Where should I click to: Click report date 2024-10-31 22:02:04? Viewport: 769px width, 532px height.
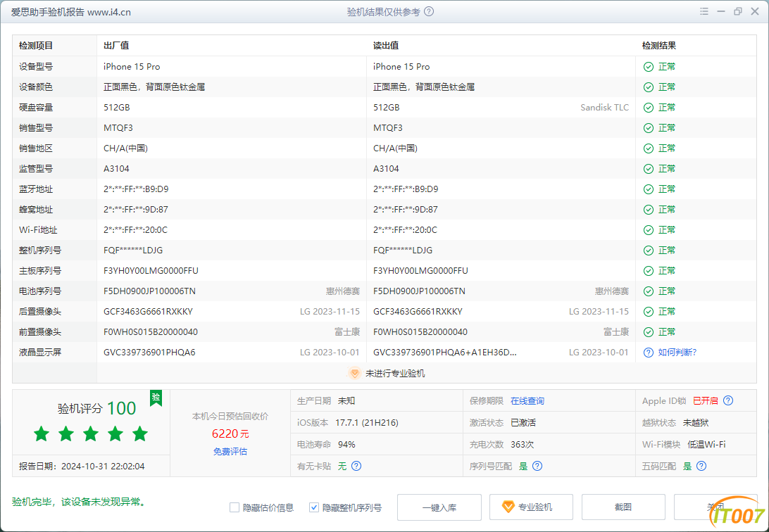coord(103,467)
